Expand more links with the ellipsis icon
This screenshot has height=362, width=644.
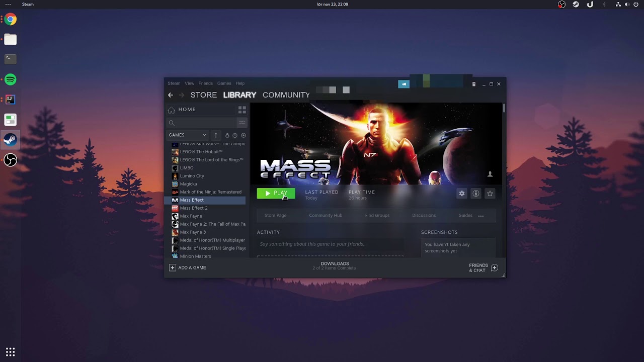[481, 216]
